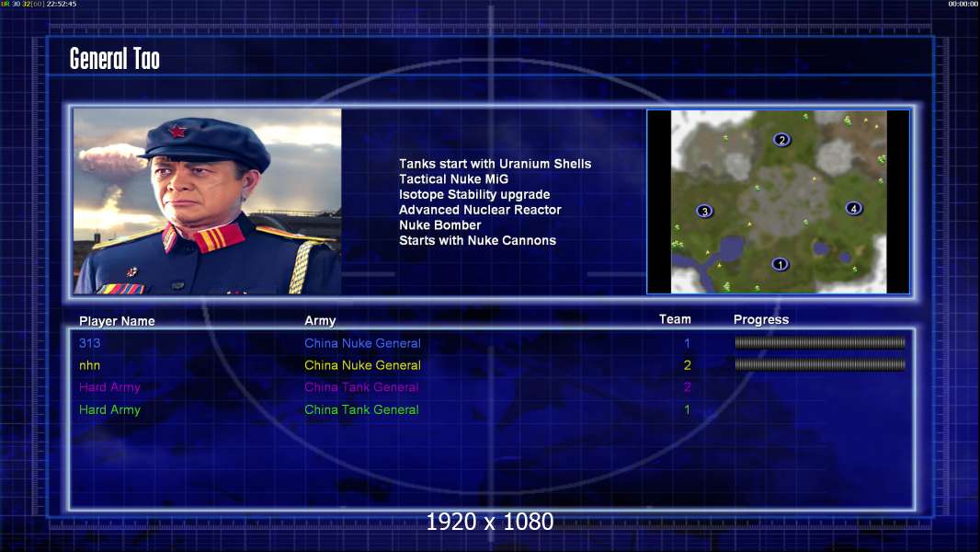This screenshot has height=552, width=980.
Task: Click team number 1 in green row
Action: pos(687,410)
